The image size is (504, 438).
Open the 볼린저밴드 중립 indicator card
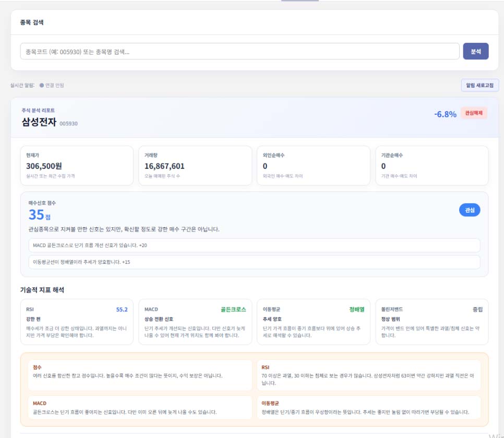[x=431, y=322]
